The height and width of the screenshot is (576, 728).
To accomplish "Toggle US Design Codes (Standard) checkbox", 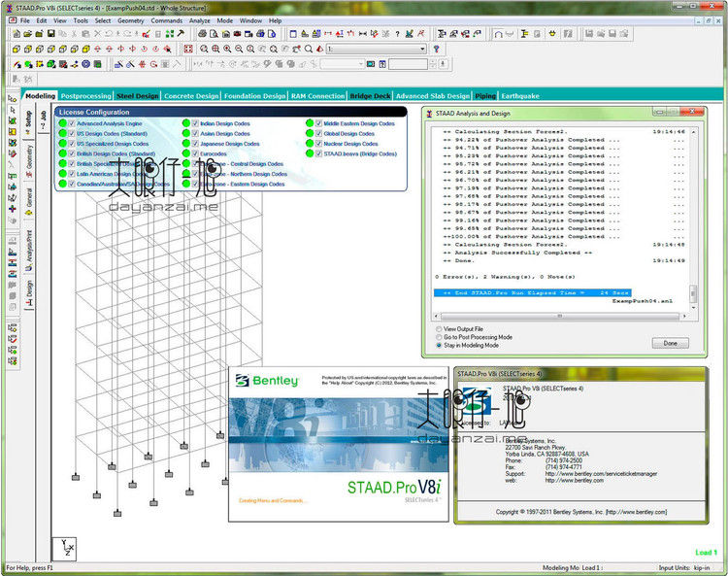I will [x=72, y=133].
